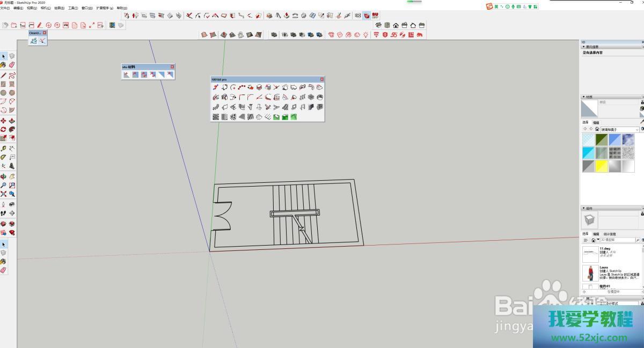Collapse the 组件 components panel
Image resolution: width=644 pixels, height=348 pixels.
coord(583,208)
